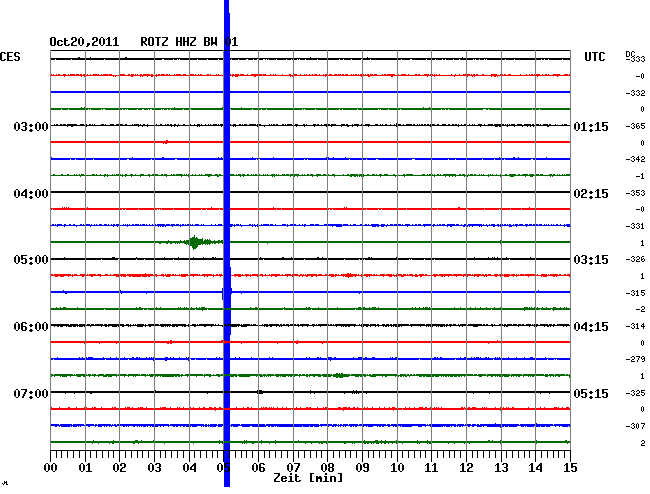Select the "07:00" local time label
This screenshot has width=650, height=494.
pos(31,393)
